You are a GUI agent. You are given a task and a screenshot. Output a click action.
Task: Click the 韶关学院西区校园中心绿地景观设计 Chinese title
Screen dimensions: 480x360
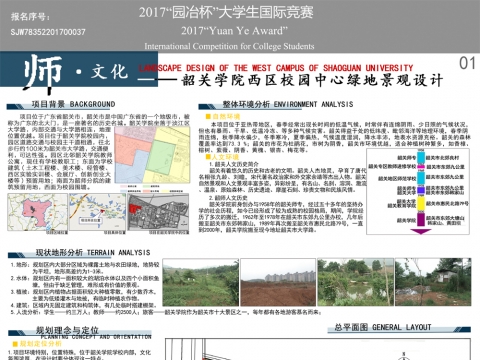coord(313,81)
